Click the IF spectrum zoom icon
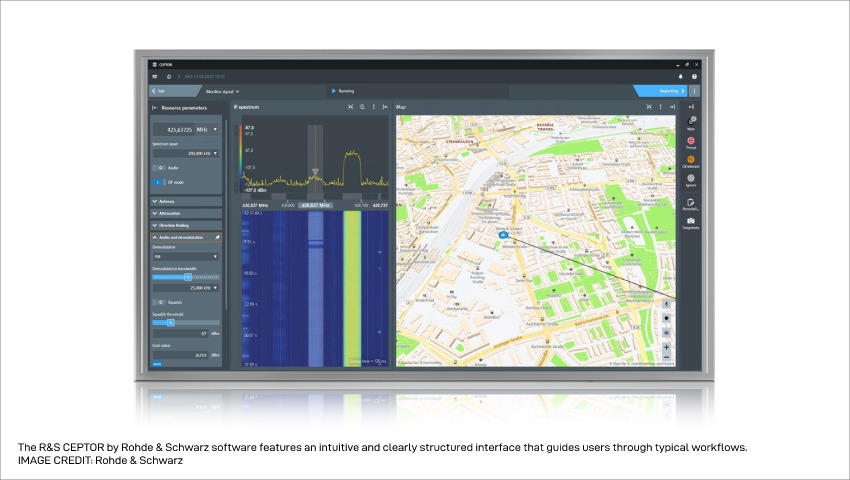This screenshot has height=480, width=850. click(x=362, y=107)
